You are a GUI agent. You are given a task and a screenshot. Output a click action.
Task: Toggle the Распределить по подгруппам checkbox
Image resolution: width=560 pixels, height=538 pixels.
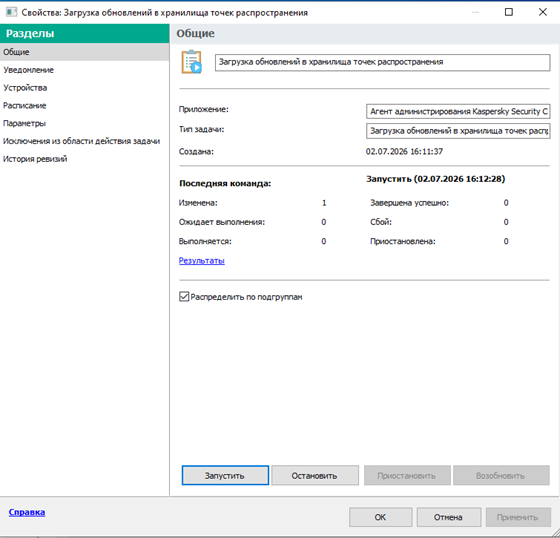coord(184,297)
